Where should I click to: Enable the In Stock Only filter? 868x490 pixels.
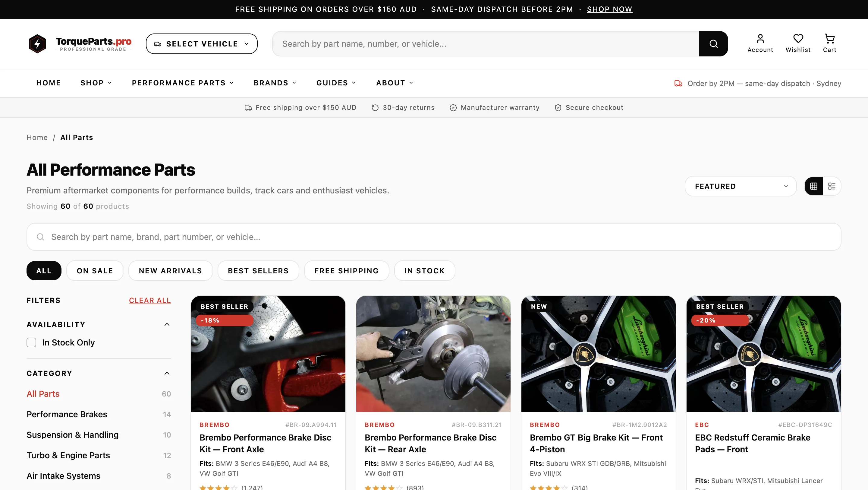click(x=31, y=342)
